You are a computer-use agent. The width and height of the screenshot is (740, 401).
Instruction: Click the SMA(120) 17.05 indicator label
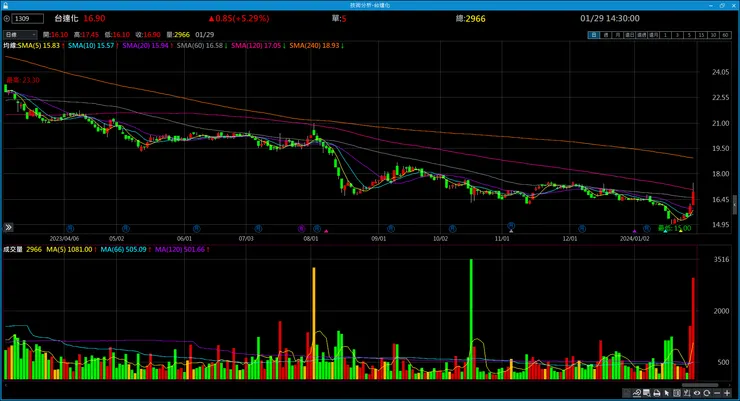click(x=258, y=46)
